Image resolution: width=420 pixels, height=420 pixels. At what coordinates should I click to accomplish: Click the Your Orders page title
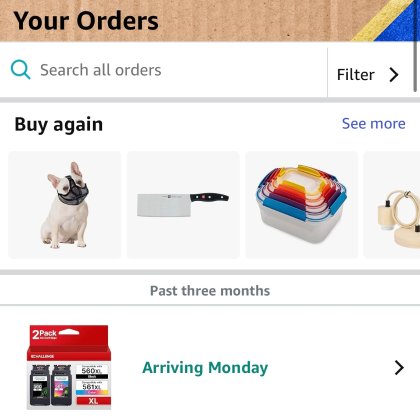[x=86, y=21]
